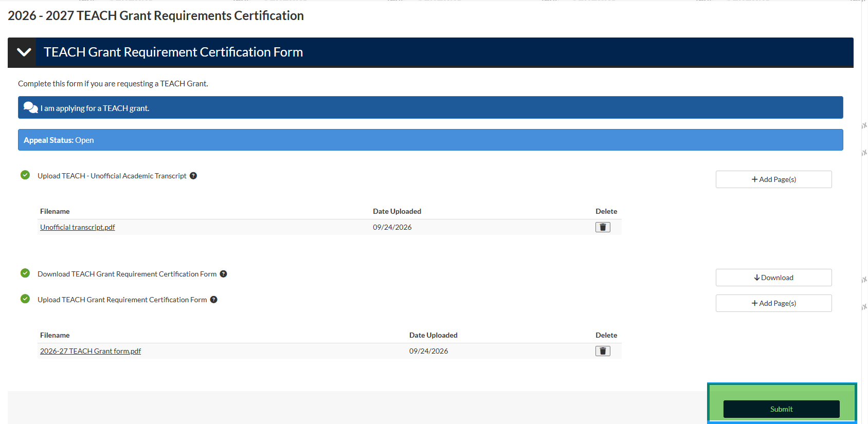Click green checkmark for Upload Unofficial Academic Transcript
This screenshot has width=868, height=424.
pyautogui.click(x=25, y=175)
